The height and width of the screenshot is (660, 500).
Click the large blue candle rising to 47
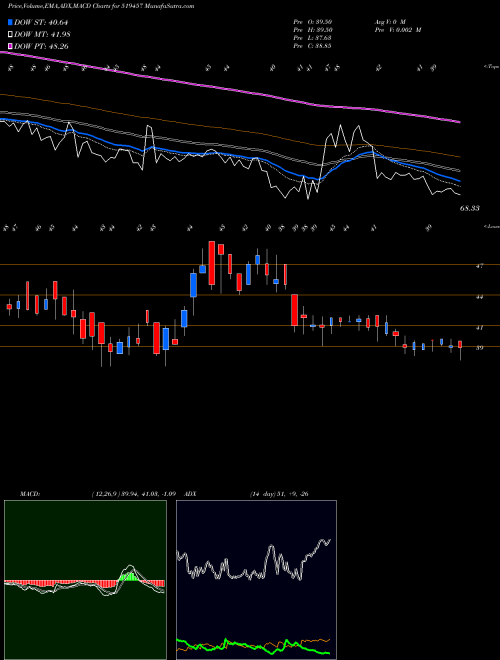(x=194, y=285)
